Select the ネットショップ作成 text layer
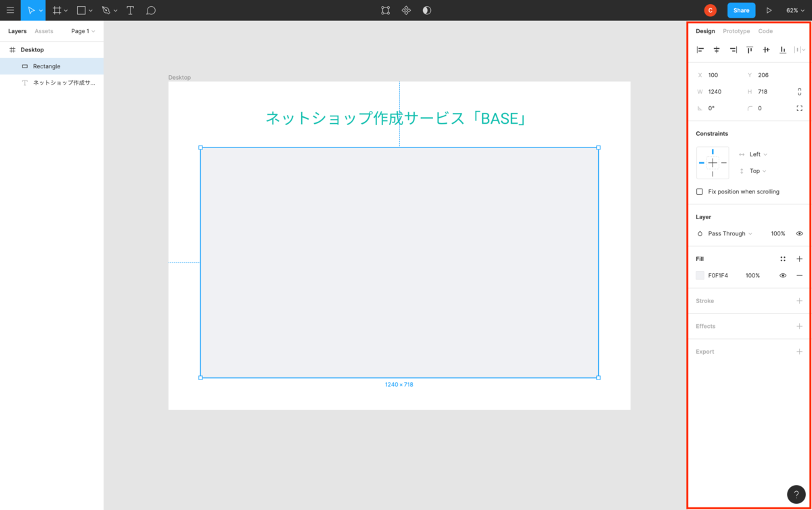Screen dimensions: 812x510 pyautogui.click(x=52, y=83)
